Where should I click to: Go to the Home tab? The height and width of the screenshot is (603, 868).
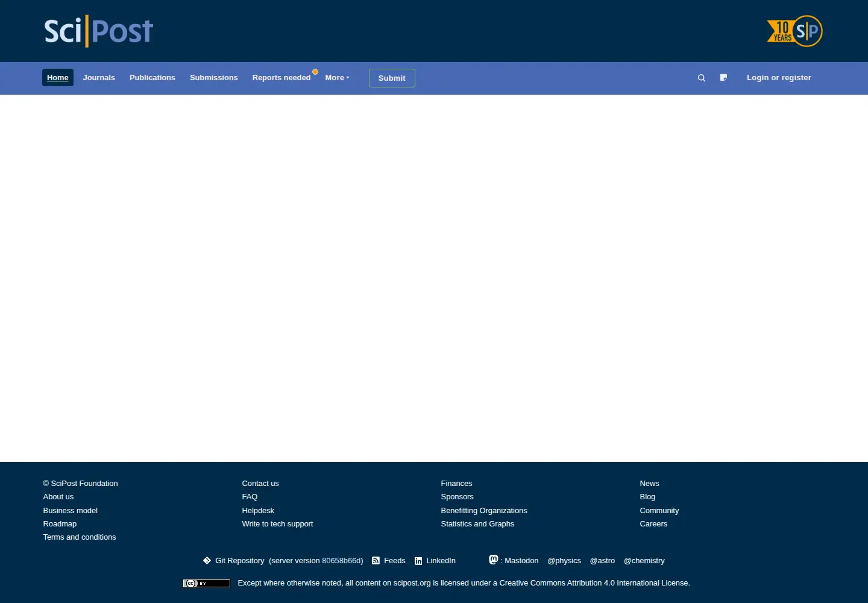coord(58,78)
